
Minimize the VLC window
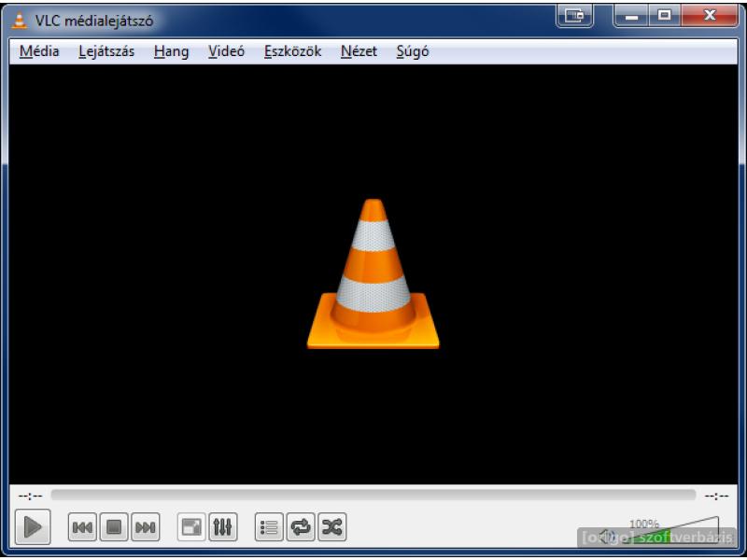(x=631, y=16)
